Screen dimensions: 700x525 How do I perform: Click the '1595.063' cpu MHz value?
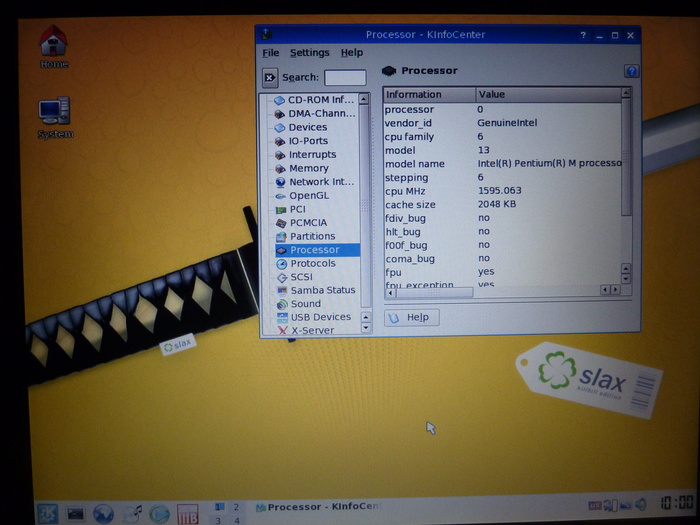(x=500, y=191)
